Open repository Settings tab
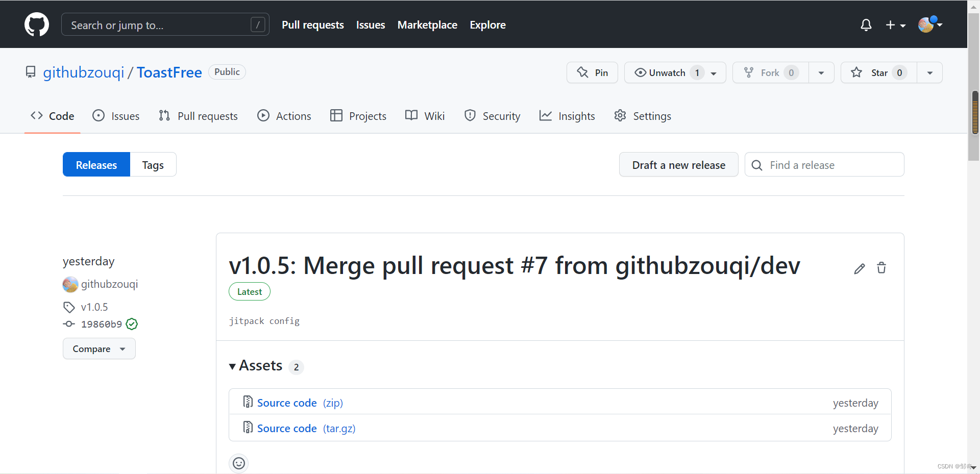The image size is (980, 474). 643,116
